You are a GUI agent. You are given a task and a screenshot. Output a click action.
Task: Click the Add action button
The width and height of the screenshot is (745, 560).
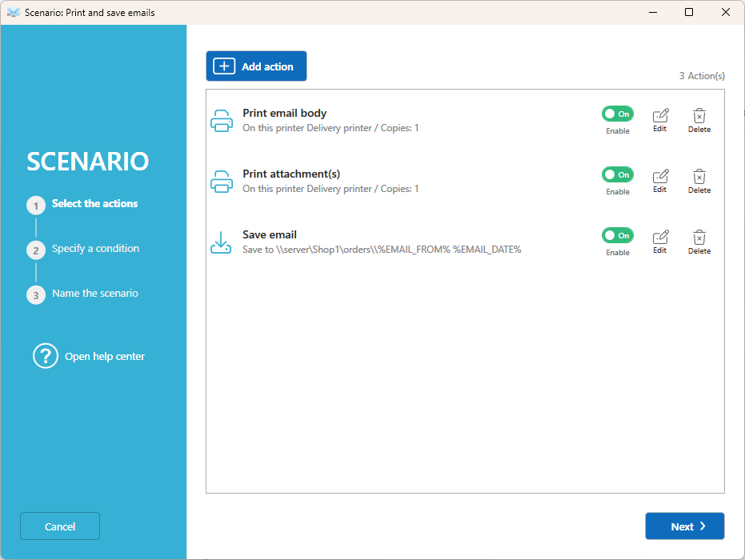pos(256,66)
